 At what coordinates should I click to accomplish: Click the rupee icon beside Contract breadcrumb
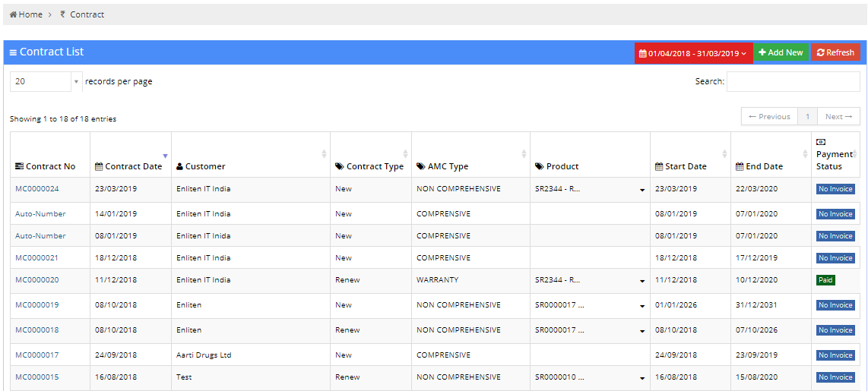pos(63,14)
